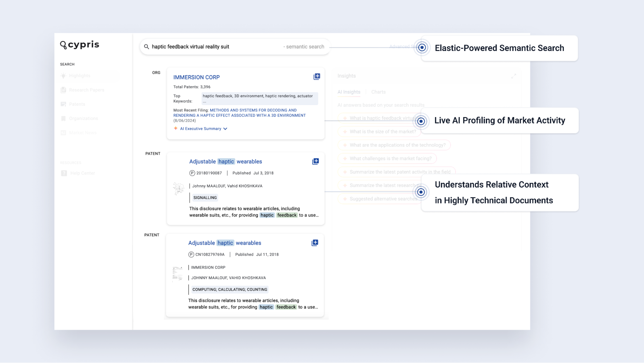Click the Highlights lightbulb icon

point(63,76)
